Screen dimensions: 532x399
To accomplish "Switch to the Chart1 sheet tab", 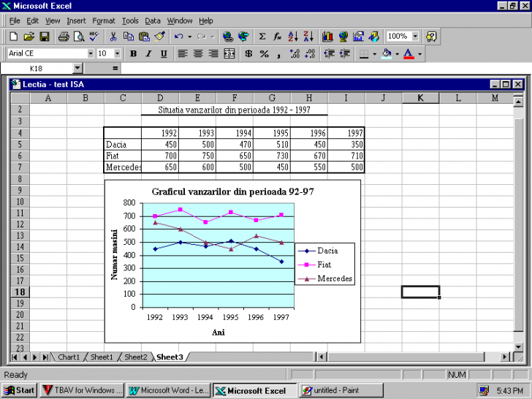I will (69, 357).
